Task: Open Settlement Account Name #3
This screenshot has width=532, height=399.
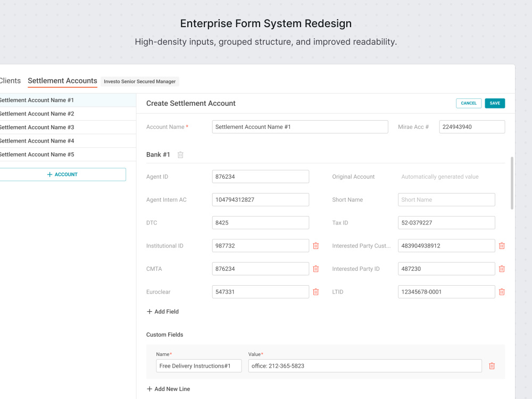Action: pos(68,127)
